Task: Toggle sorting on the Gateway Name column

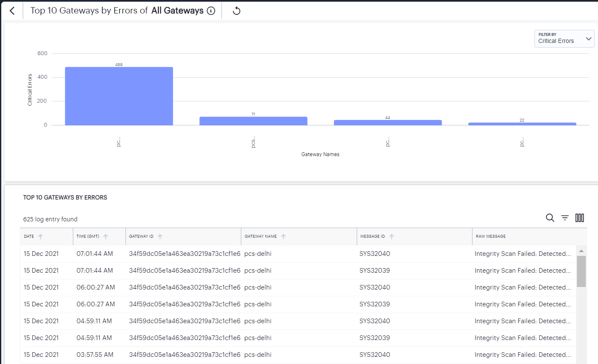Action: [x=284, y=236]
